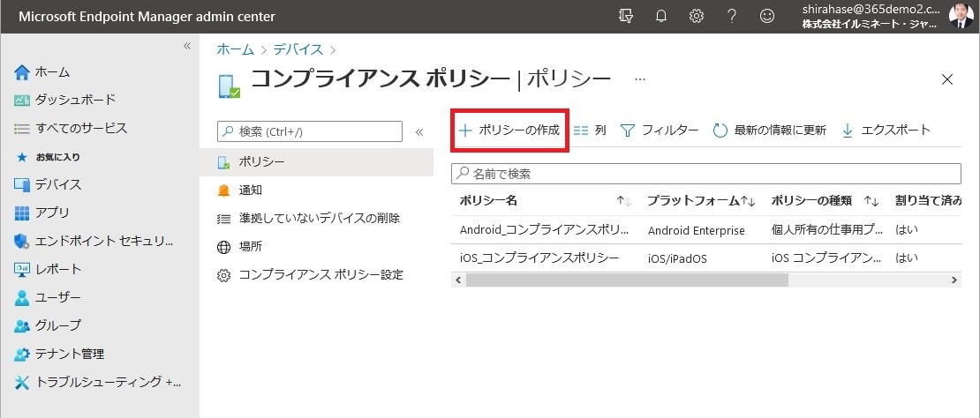The image size is (980, 418).
Task: Click the compliance policy title icon
Action: coord(230,86)
